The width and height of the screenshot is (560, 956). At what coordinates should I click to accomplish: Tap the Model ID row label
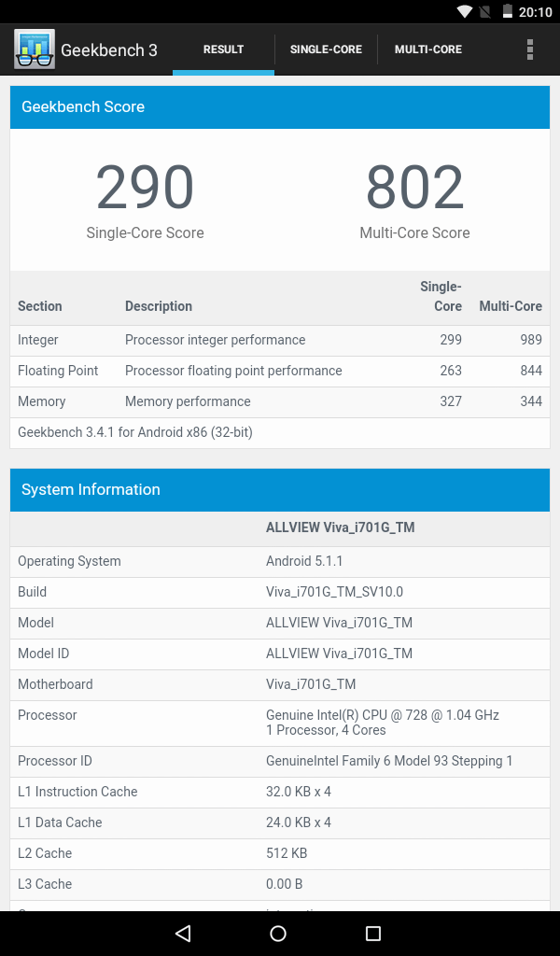(x=43, y=653)
